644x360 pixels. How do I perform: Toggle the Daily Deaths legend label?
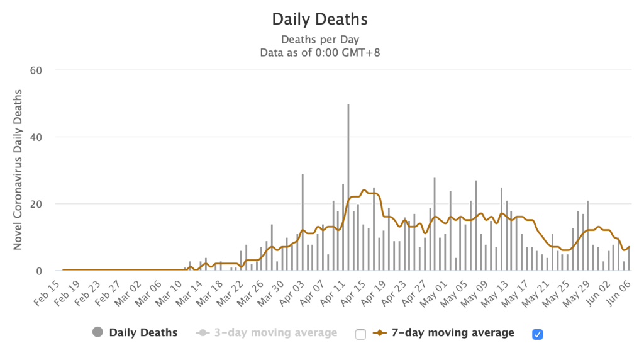pos(143,332)
